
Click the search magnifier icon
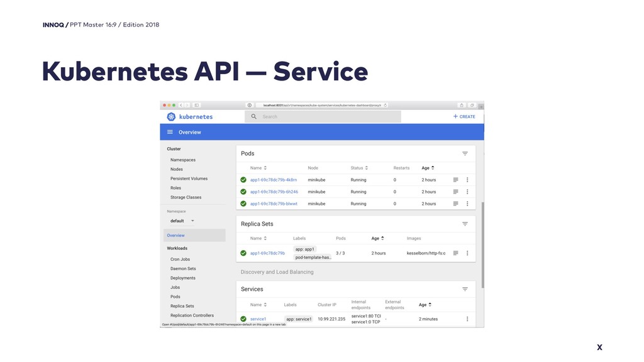coord(254,116)
